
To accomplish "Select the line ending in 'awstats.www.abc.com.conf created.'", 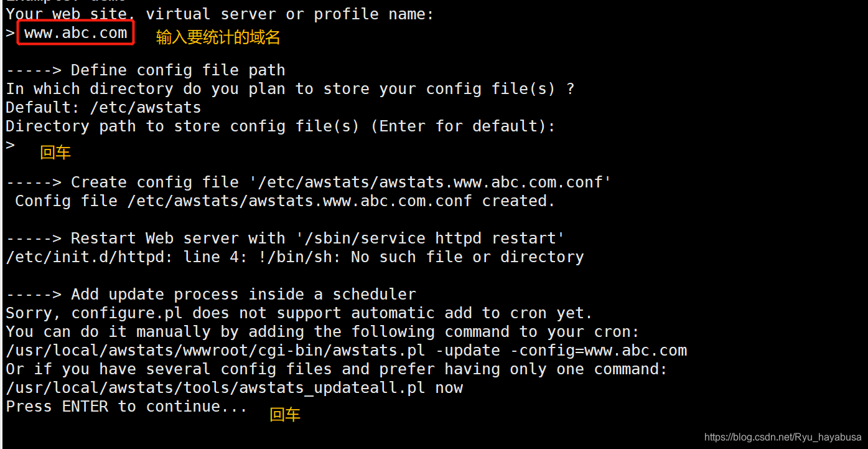I will click(285, 201).
